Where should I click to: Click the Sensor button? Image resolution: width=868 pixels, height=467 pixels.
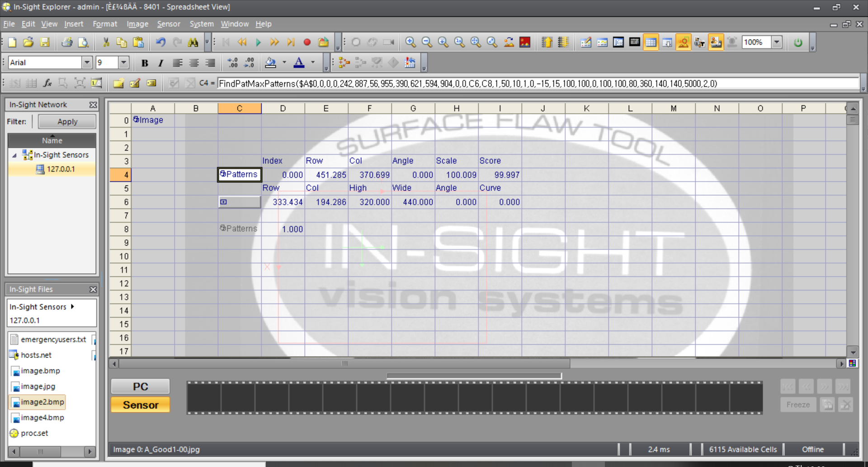tap(141, 405)
